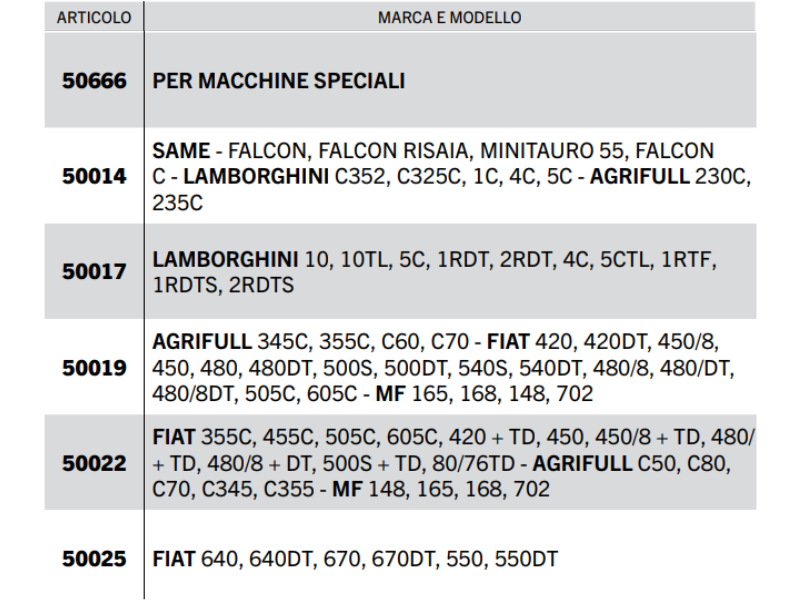Select article number 50666
The width and height of the screenshot is (800, 600).
point(94,81)
